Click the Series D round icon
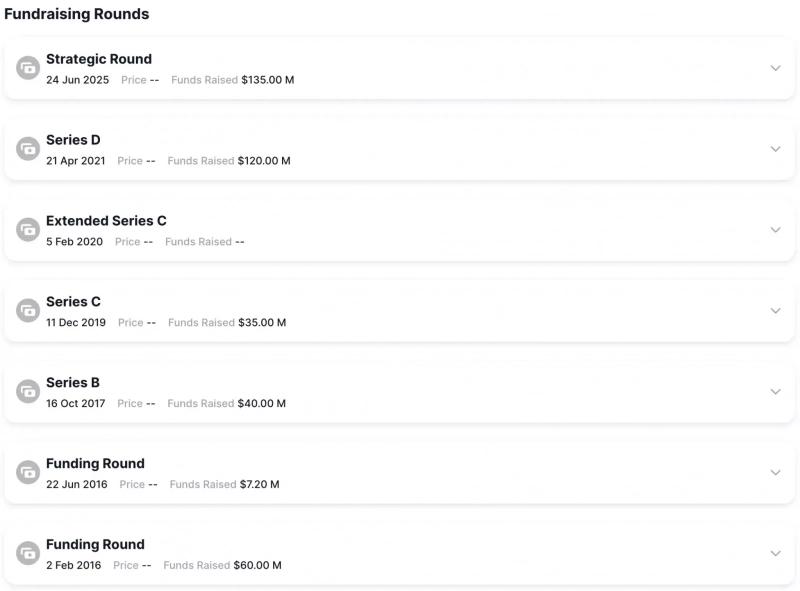The height and width of the screenshot is (591, 800). point(28,149)
